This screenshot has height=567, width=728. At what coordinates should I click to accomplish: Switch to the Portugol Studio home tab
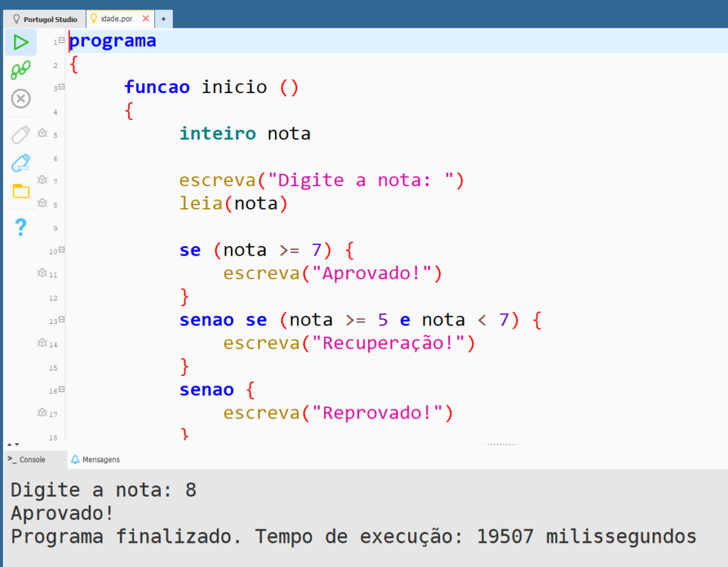[45, 19]
